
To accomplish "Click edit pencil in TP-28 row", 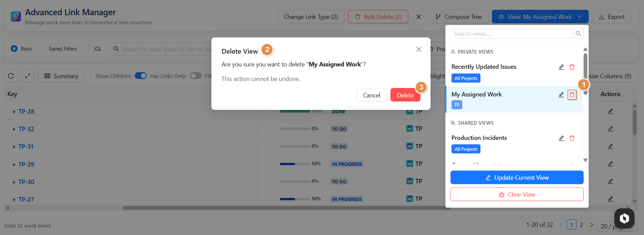I will click(x=611, y=111).
